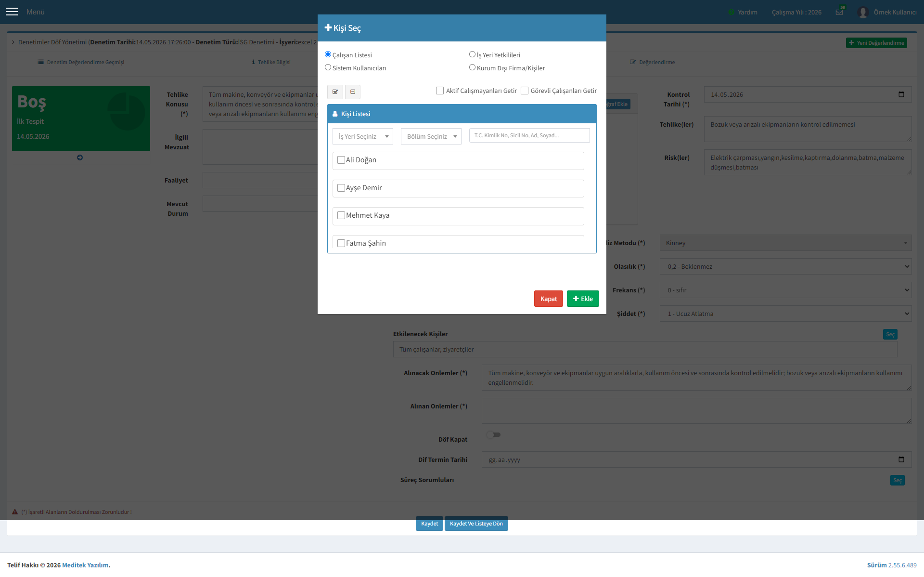
Task: Select the Sistem Kullanıcıları radio option
Action: [328, 67]
